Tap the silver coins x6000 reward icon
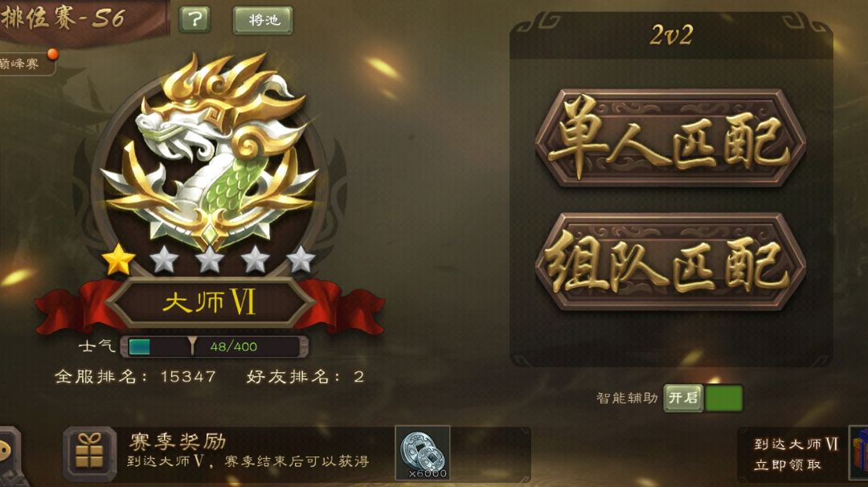 pos(423,453)
